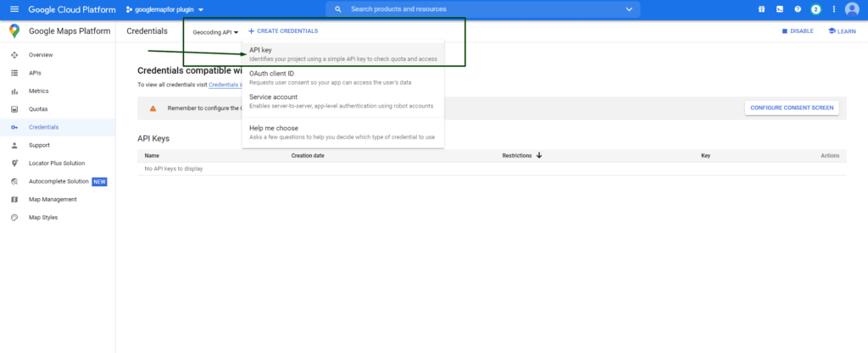868x353 pixels.
Task: Expand the search bar dropdown chevron
Action: pos(629,9)
